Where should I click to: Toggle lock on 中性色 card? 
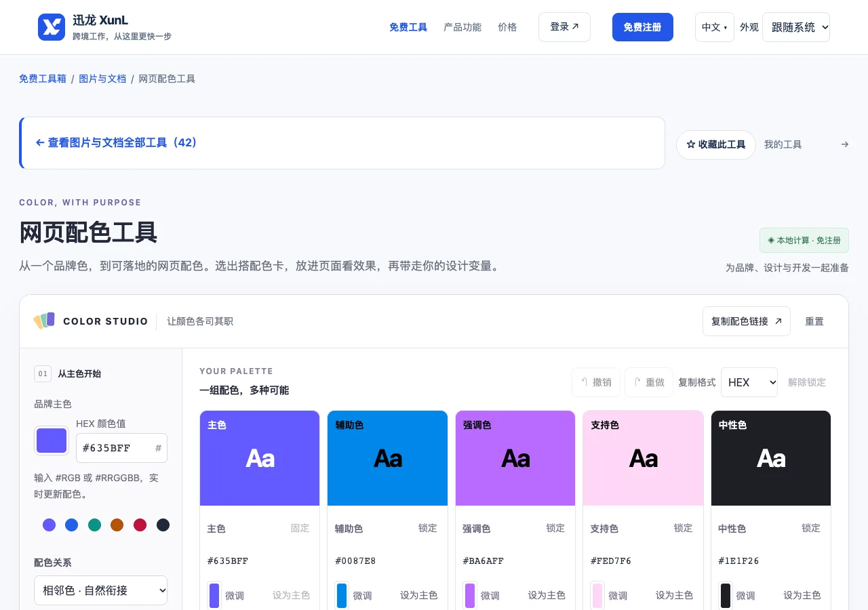pos(811,528)
